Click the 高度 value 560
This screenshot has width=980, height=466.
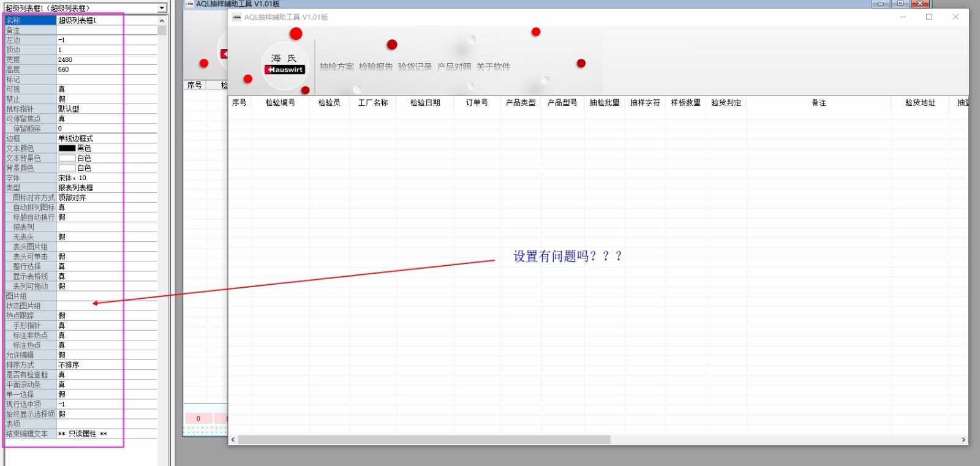(x=107, y=69)
